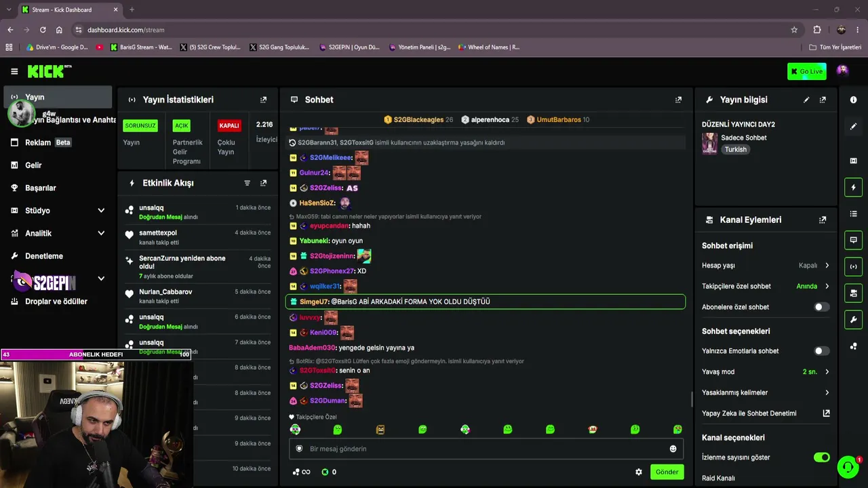Click the Bir mesaj gönderin input field
The width and height of the screenshot is (868, 488).
coord(486,449)
